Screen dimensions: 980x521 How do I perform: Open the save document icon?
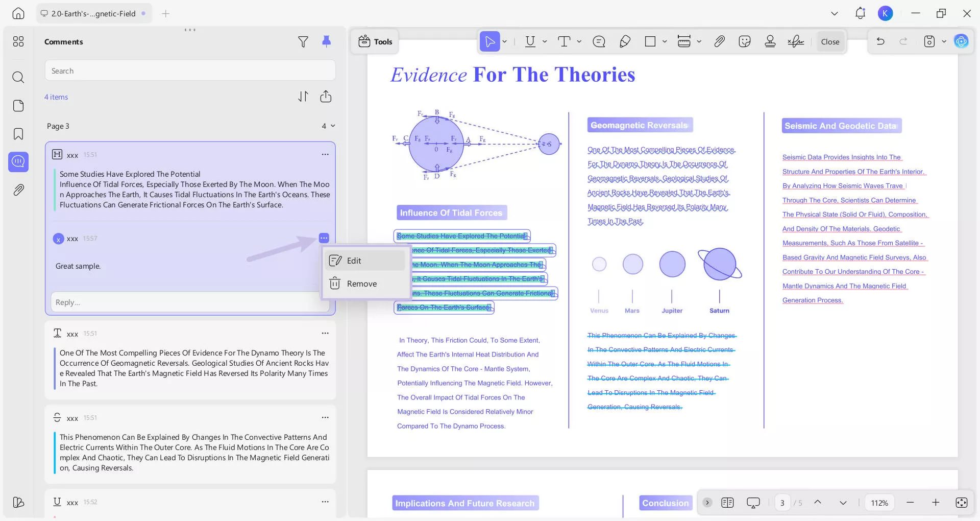(x=929, y=42)
